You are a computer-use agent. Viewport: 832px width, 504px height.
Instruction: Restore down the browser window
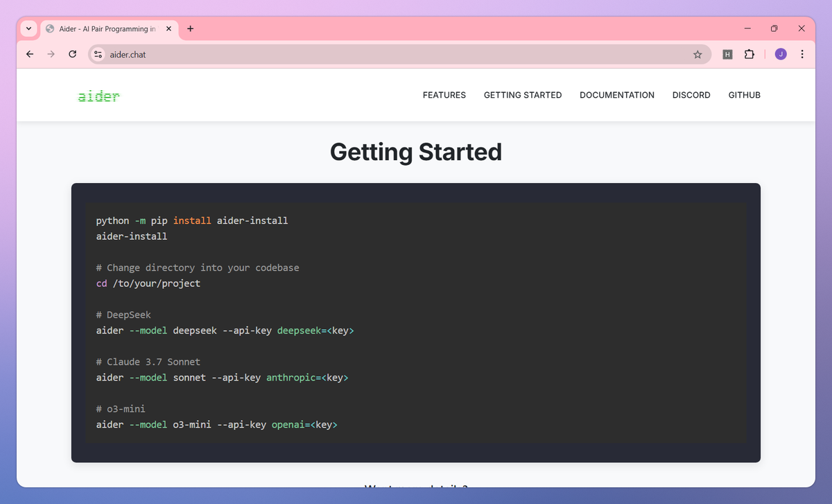[774, 28]
